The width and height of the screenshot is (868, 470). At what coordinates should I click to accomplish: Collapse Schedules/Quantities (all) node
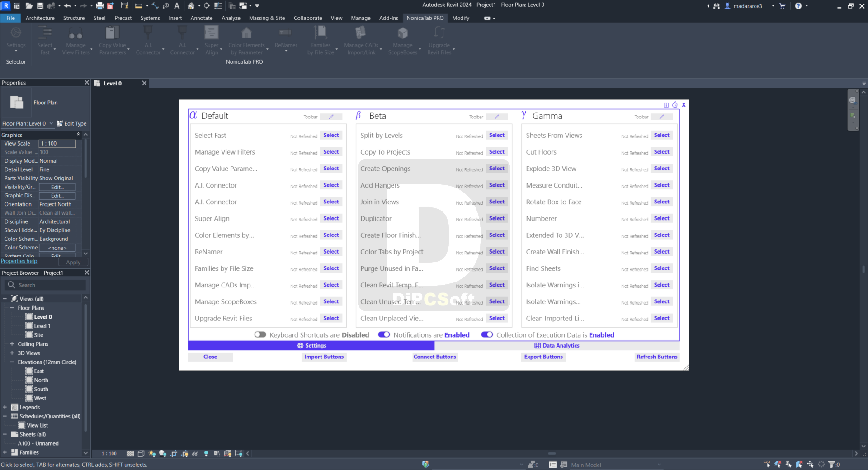click(x=5, y=416)
